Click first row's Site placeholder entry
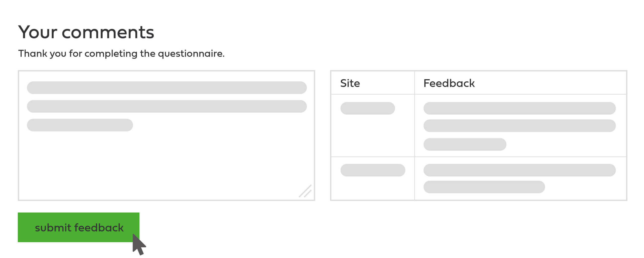 368,108
